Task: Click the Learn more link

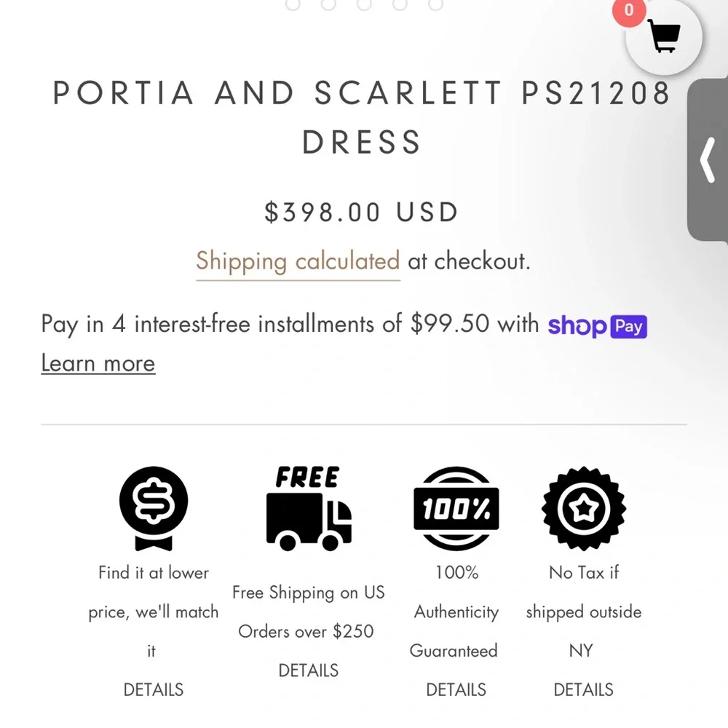Action: point(98,363)
